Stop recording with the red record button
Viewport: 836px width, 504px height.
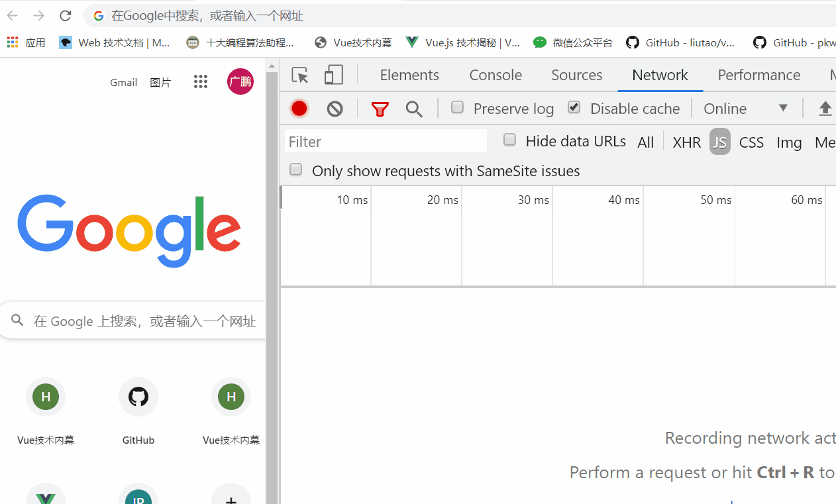coord(299,108)
